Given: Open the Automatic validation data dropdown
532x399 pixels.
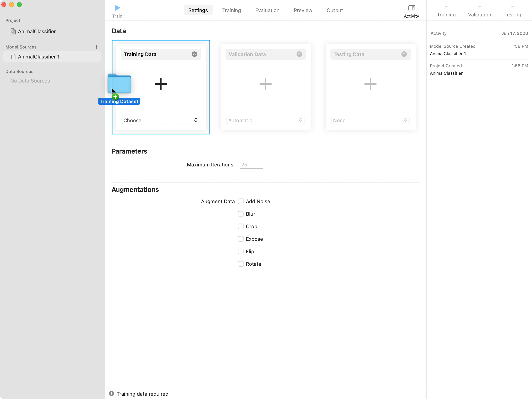Looking at the screenshot, I should pyautogui.click(x=265, y=120).
